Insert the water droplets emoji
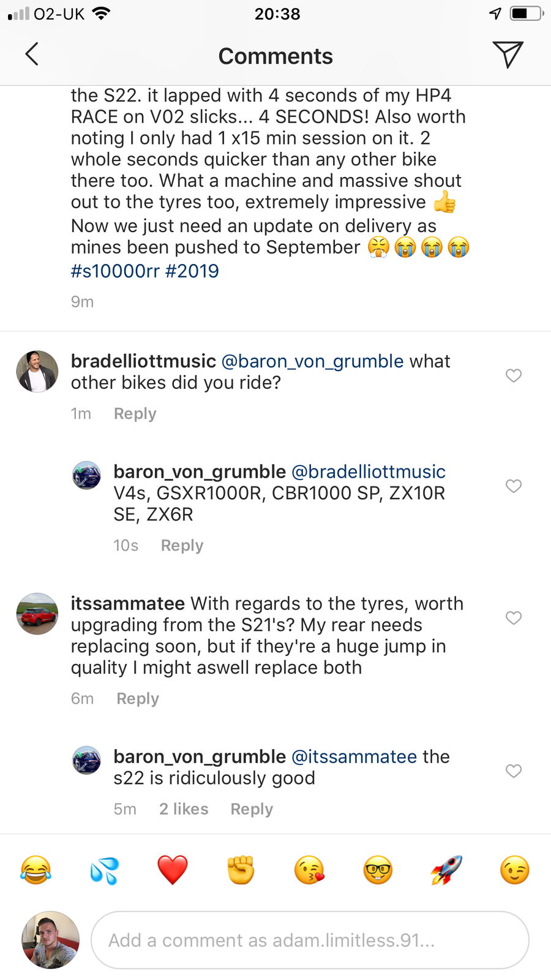Screen dimensions: 551x980 point(104,870)
